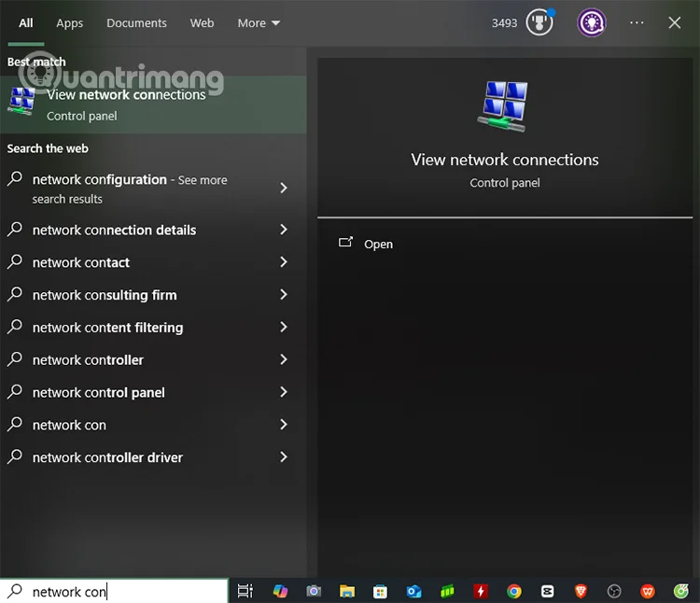The width and height of the screenshot is (700, 603).
Task: Click the network icon in the preview pane
Action: 504,106
